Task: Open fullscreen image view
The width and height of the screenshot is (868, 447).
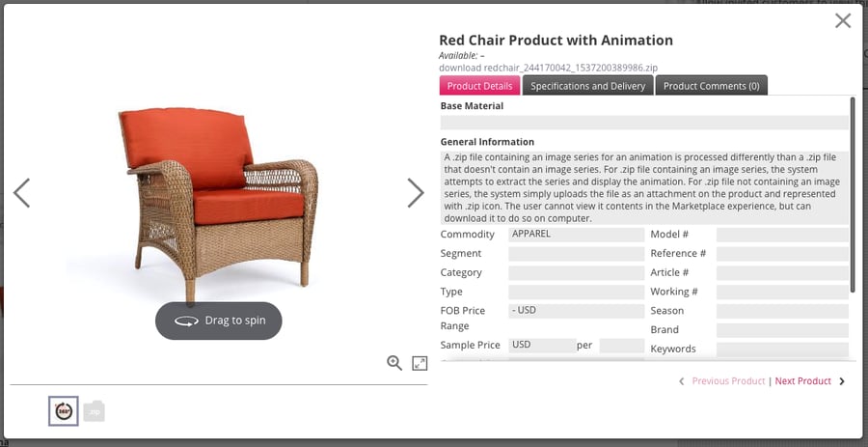Action: (x=420, y=363)
